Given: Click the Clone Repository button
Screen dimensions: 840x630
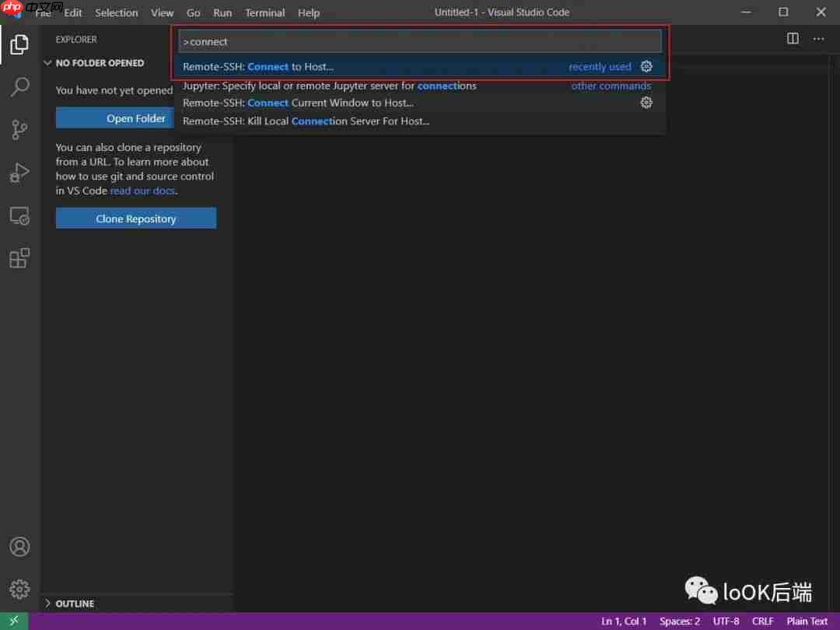Looking at the screenshot, I should 135,218.
